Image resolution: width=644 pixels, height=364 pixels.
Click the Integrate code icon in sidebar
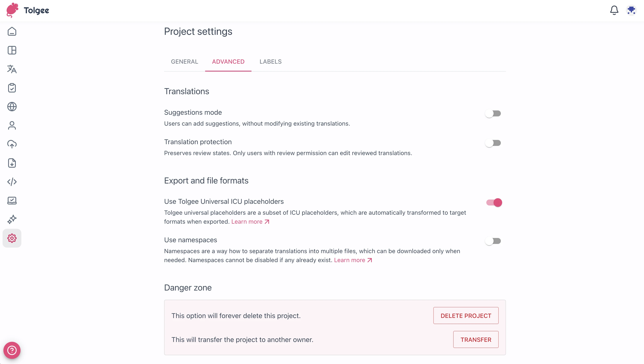point(12,182)
